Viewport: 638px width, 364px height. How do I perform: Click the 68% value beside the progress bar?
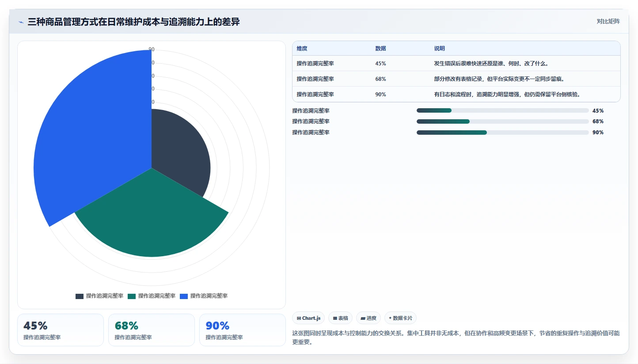tap(598, 121)
